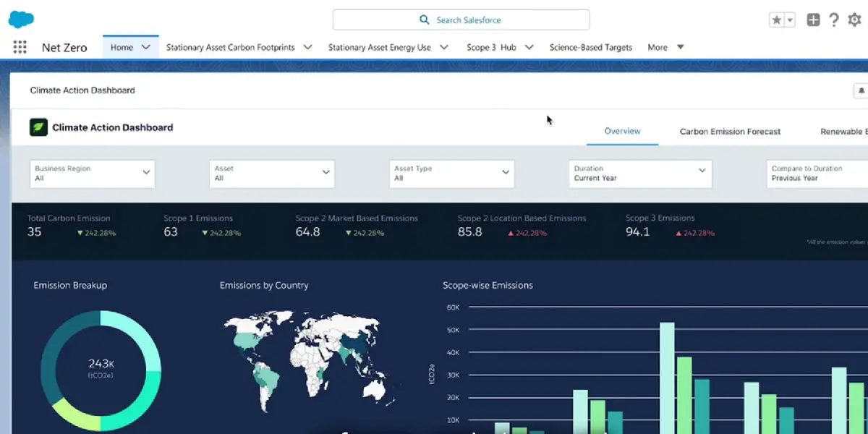Expand the Stationary Asset Carbon Footprints chevron
Image resolution: width=868 pixels, height=434 pixels.
(x=307, y=47)
